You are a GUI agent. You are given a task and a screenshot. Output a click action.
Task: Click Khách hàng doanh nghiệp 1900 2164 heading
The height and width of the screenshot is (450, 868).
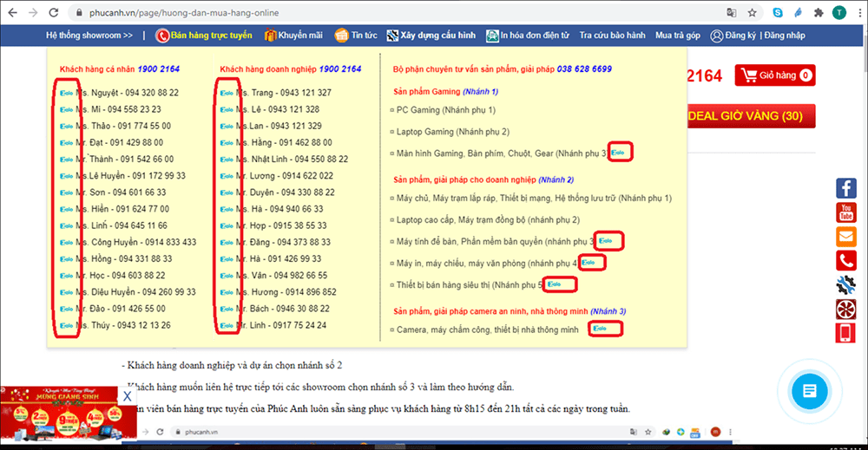point(291,69)
